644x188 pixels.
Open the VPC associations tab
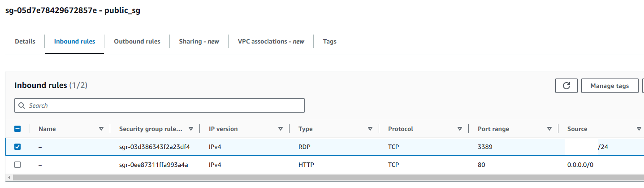pyautogui.click(x=271, y=41)
